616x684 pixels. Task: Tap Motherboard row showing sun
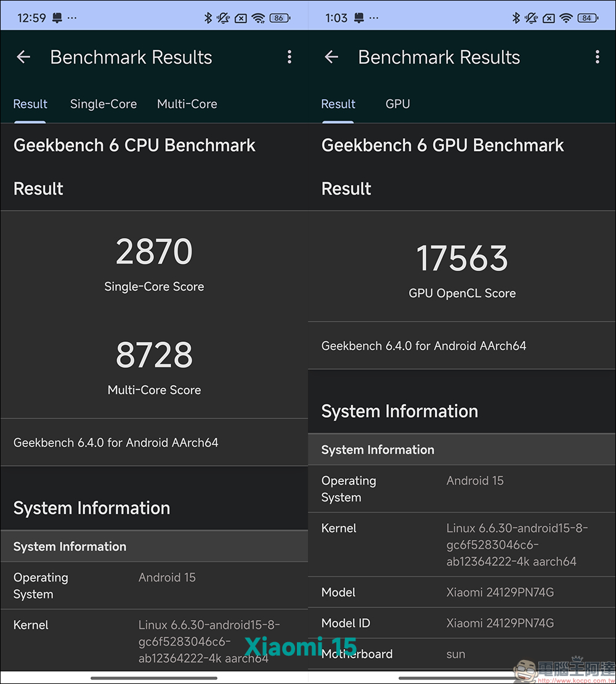point(462,654)
